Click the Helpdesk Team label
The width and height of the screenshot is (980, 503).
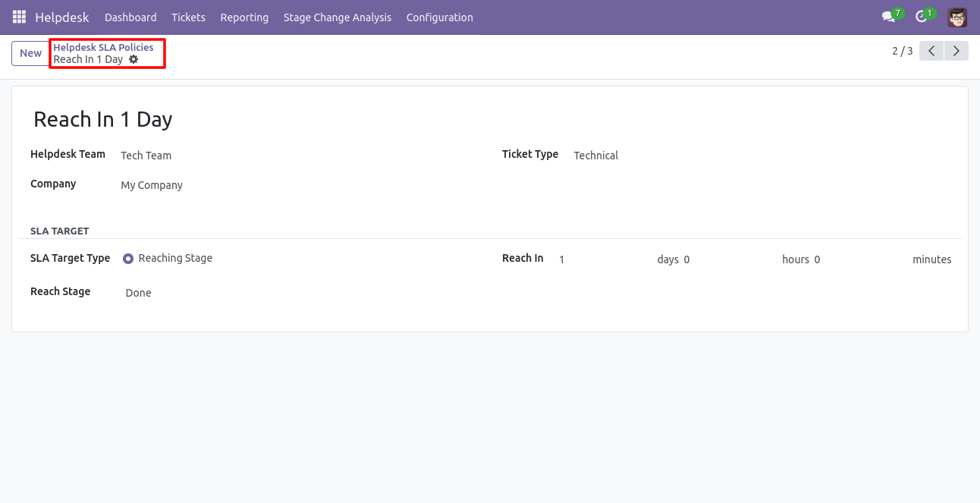coord(68,154)
